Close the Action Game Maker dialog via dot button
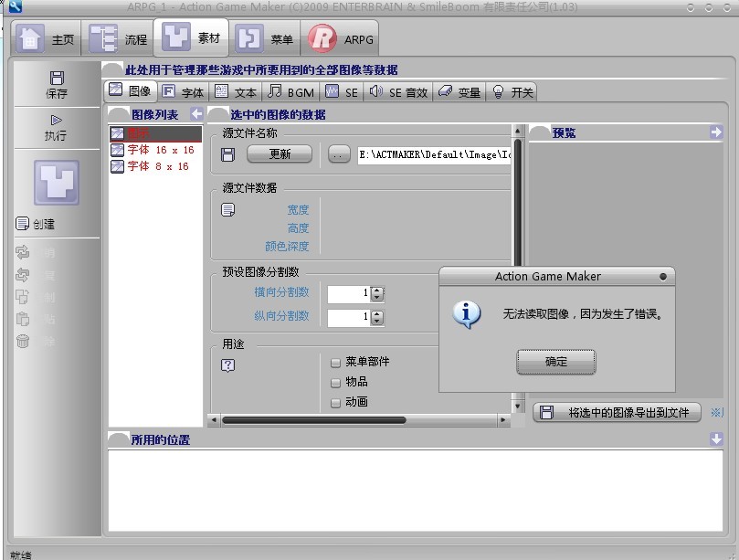This screenshot has width=739, height=560. [x=662, y=277]
